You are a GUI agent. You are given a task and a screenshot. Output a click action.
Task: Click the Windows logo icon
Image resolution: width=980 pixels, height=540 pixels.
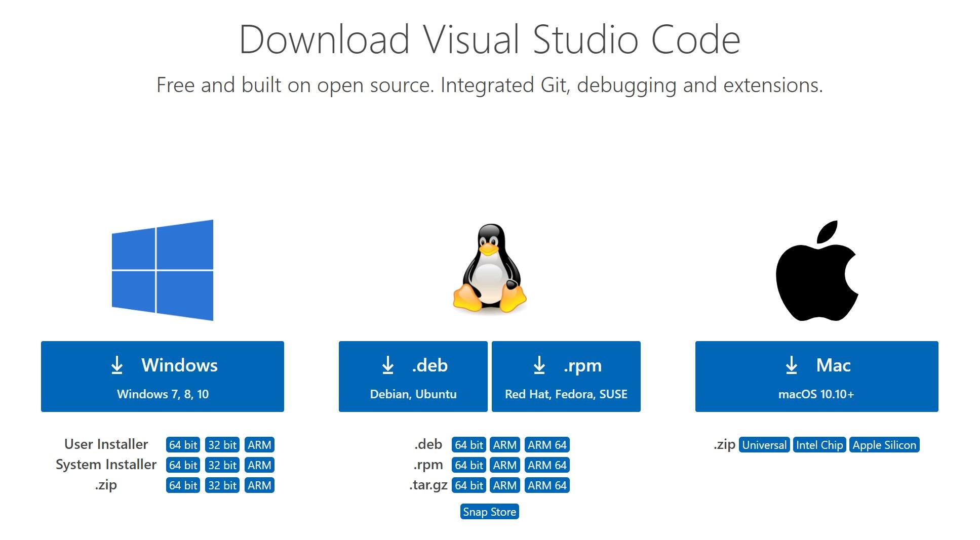pyautogui.click(x=162, y=270)
